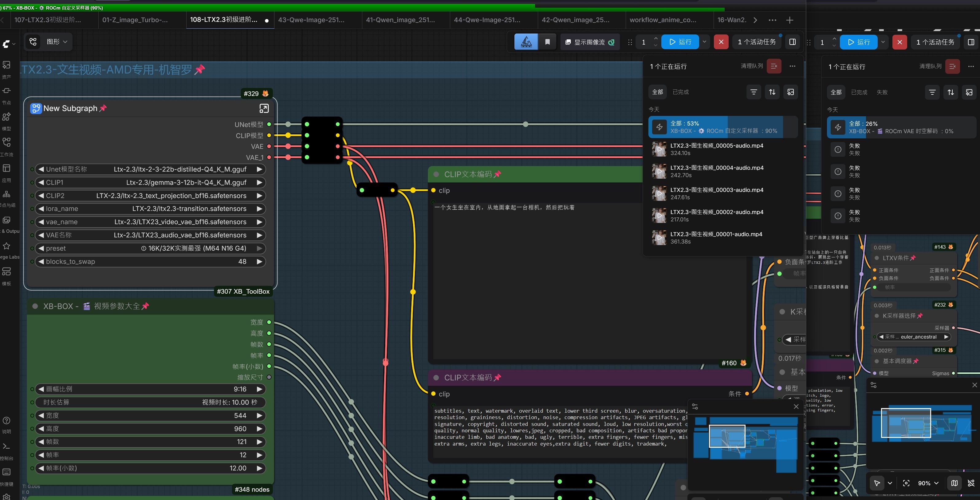
Task: Click the 清理队列 button
Action: (752, 66)
